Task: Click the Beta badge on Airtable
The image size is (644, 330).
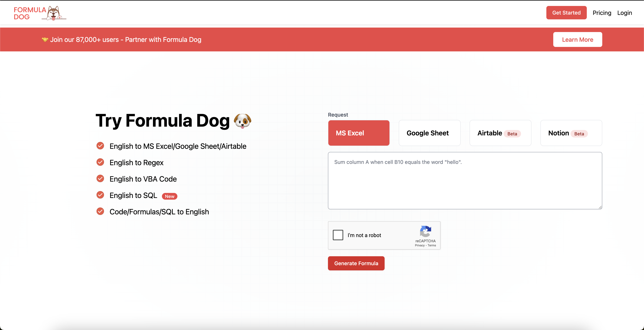Action: (x=512, y=134)
